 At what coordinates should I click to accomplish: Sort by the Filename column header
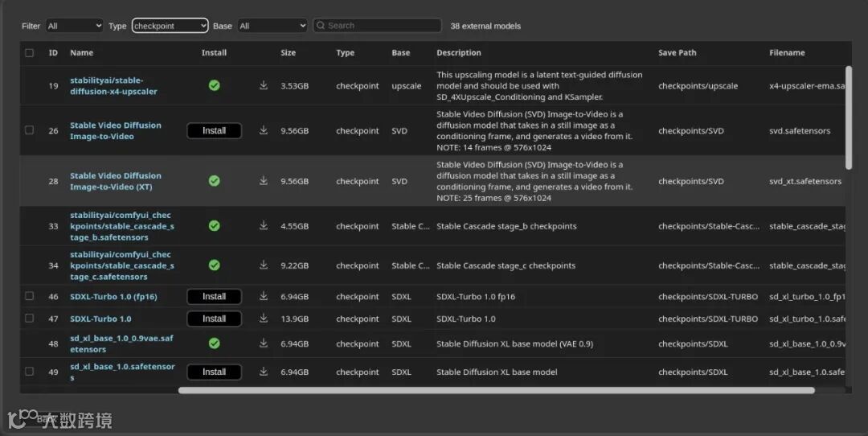[x=787, y=52]
